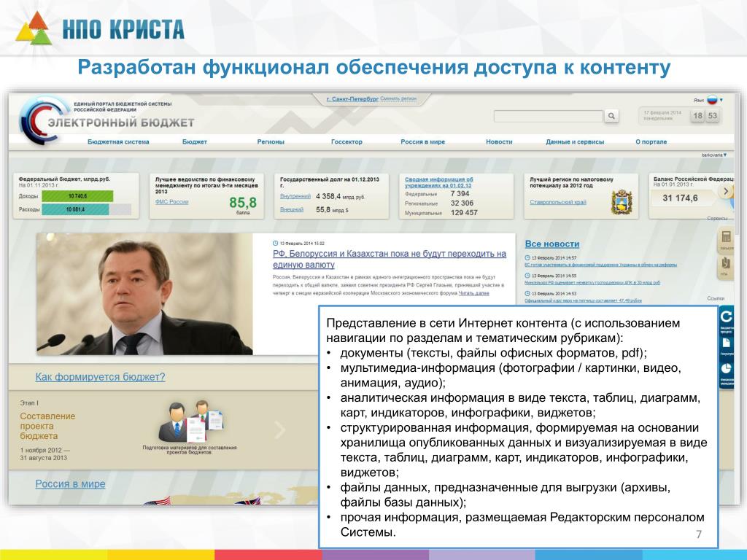Open the Бюджет menu item
This screenshot has height=560, width=747.
(194, 142)
